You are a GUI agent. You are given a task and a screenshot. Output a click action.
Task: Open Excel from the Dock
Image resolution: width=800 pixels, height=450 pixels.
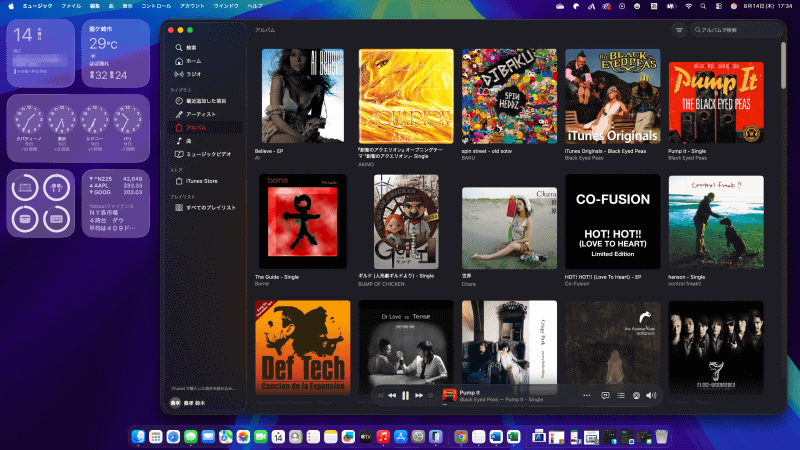[x=513, y=437]
